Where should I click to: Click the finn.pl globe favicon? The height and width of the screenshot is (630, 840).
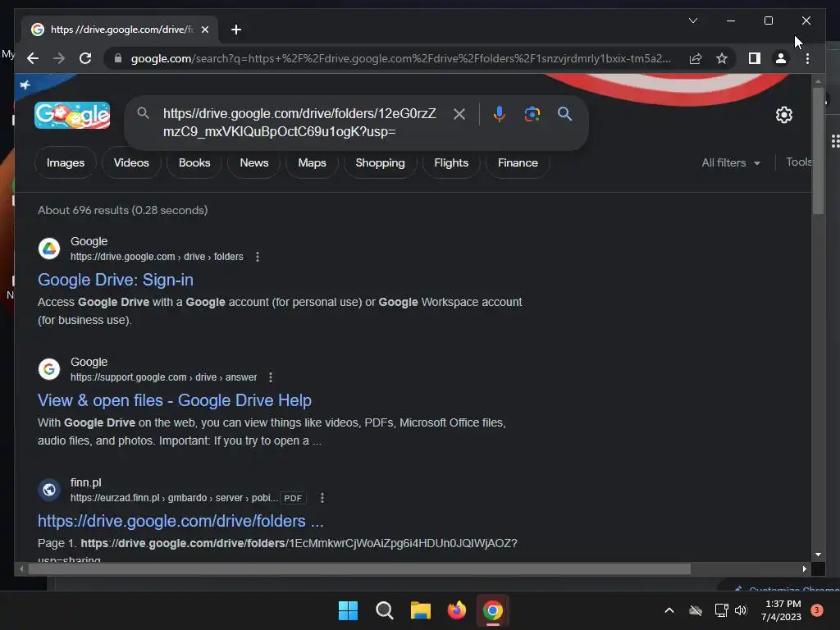pyautogui.click(x=49, y=490)
